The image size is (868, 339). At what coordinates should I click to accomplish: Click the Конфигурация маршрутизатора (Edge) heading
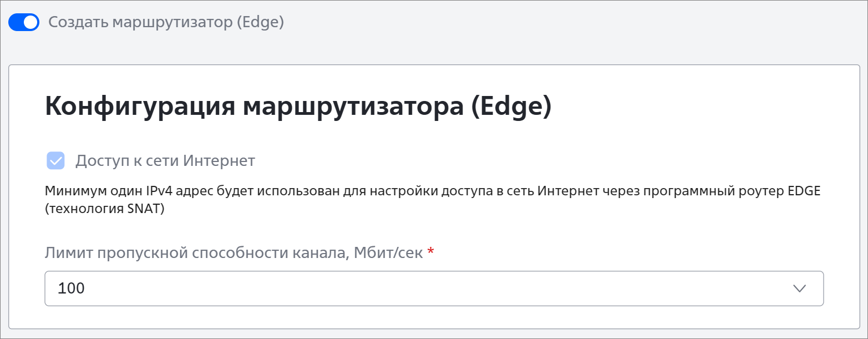point(298,107)
